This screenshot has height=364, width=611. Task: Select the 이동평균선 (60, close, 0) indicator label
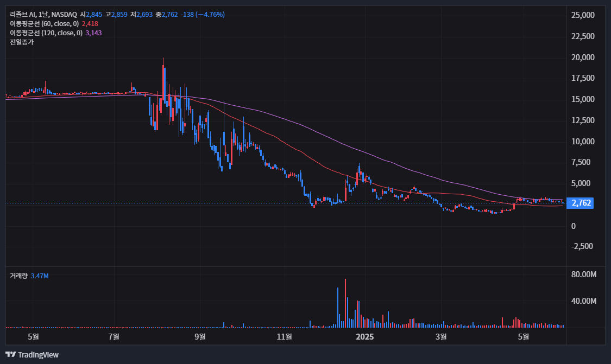point(45,24)
